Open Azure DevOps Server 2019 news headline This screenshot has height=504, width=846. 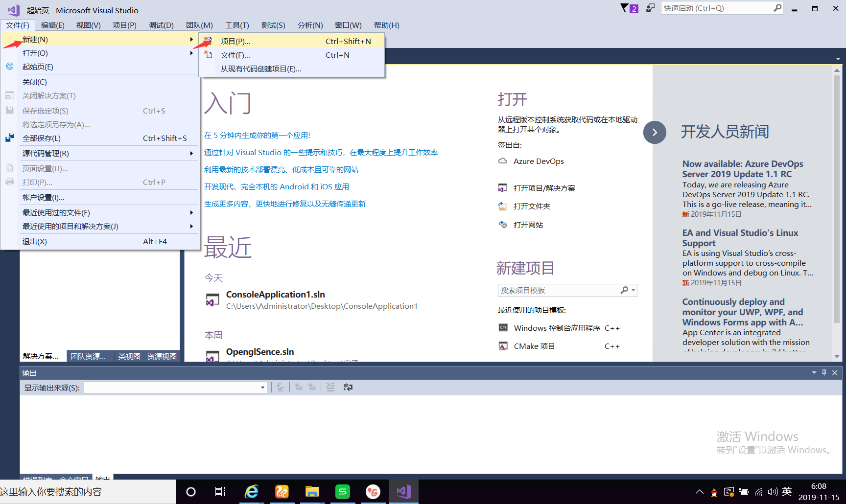(743, 169)
